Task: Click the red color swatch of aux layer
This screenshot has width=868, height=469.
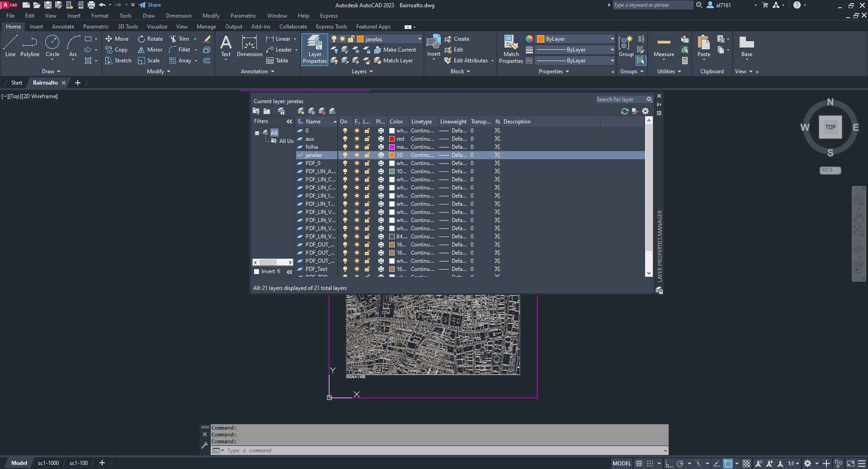Action: (x=392, y=139)
